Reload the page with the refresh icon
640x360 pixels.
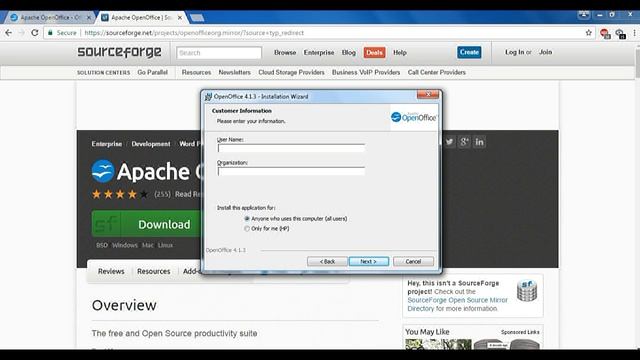35,33
